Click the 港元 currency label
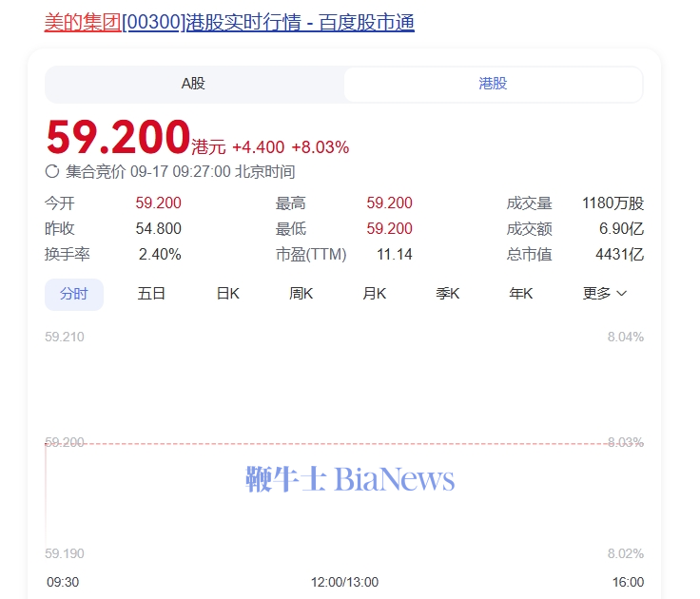Viewport: 700px width, 599px height. (x=209, y=146)
